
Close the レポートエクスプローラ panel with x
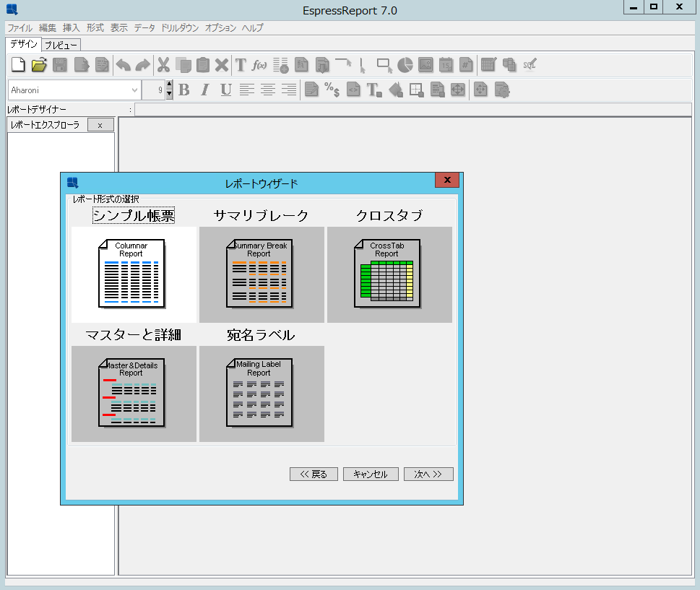click(x=100, y=125)
